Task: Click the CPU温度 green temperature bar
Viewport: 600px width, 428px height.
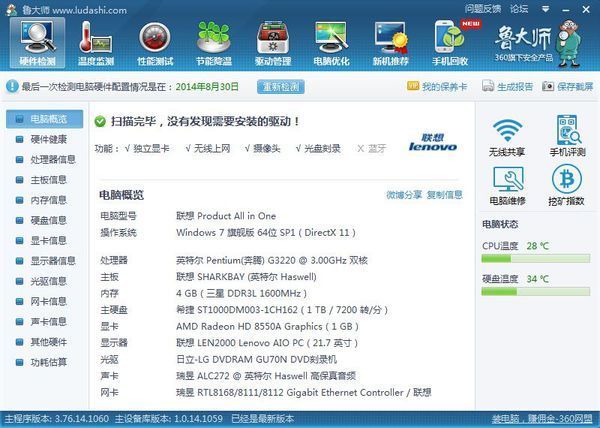Action: (535, 258)
